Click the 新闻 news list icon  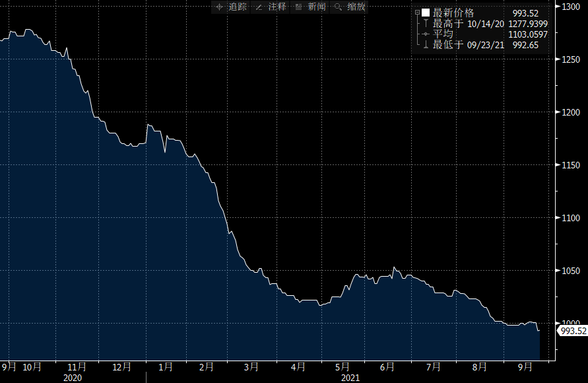point(299,7)
